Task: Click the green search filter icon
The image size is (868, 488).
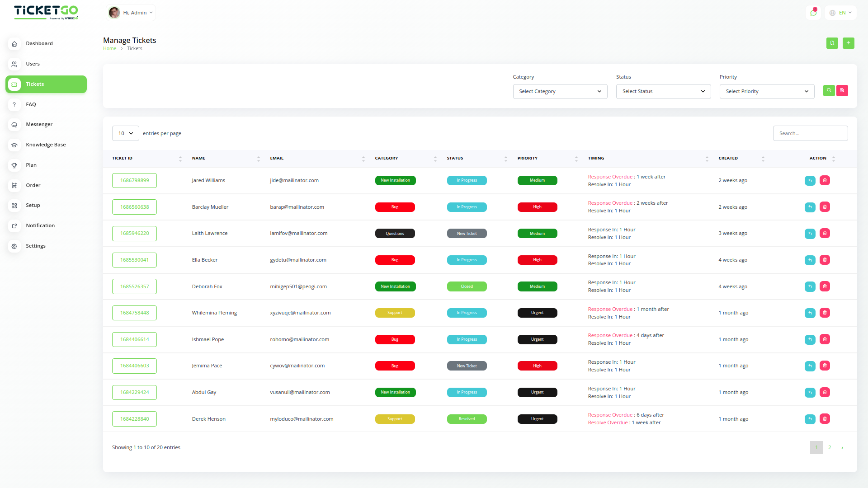Action: 829,91
